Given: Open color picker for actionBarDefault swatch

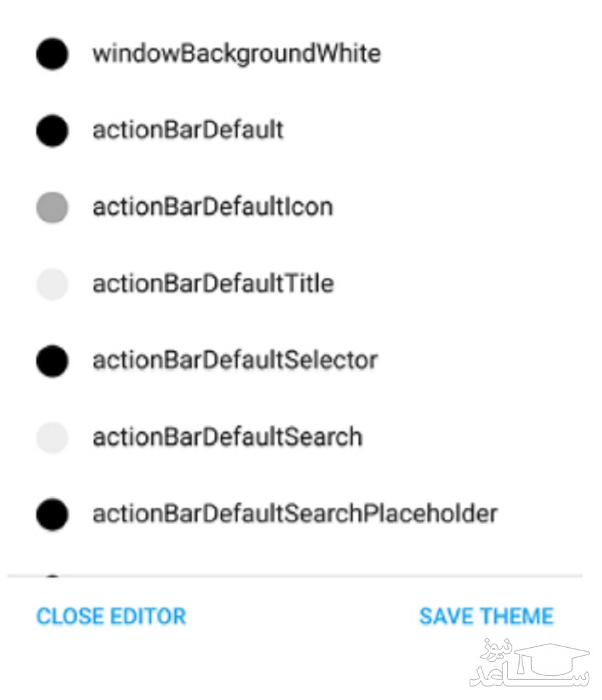Looking at the screenshot, I should pos(52,130).
